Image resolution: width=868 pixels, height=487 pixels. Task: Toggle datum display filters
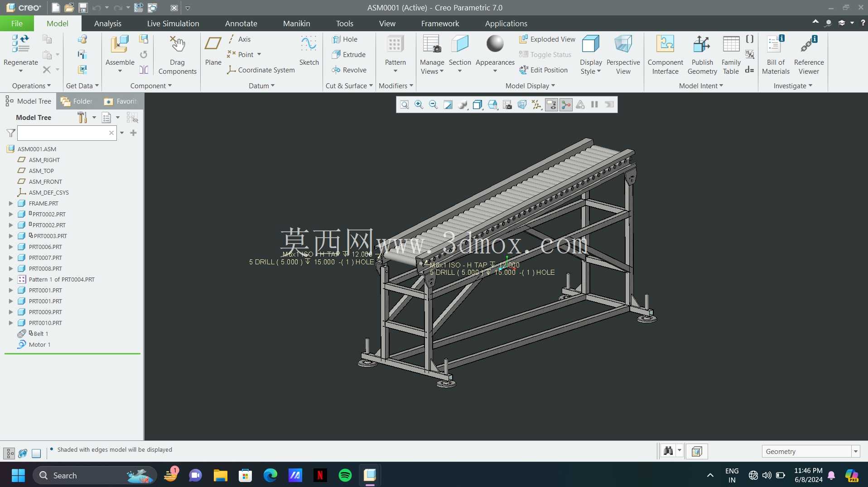point(536,105)
